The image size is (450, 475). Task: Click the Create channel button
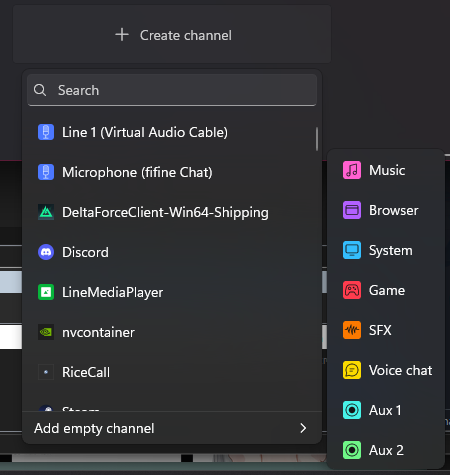[x=172, y=34]
